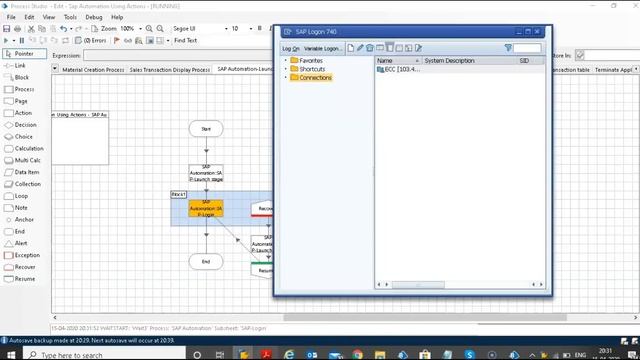Click the Expression input field
640x360 pixels.
click(x=178, y=55)
